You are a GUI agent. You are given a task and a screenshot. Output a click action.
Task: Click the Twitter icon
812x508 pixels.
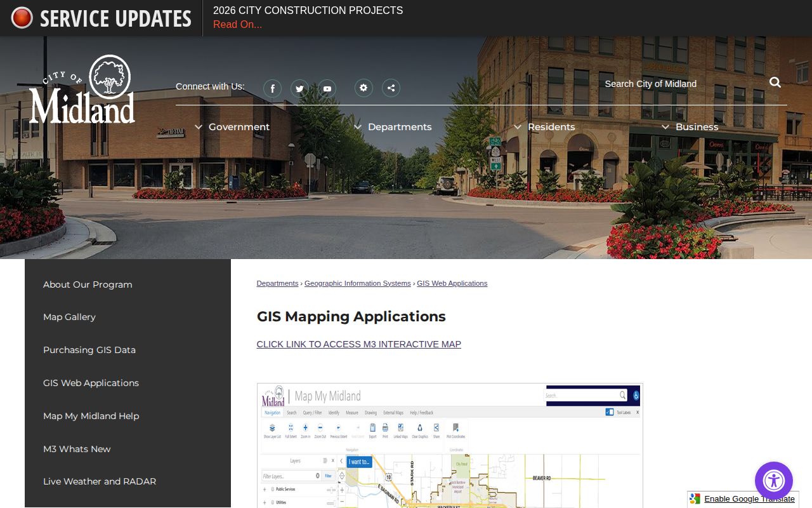299,88
